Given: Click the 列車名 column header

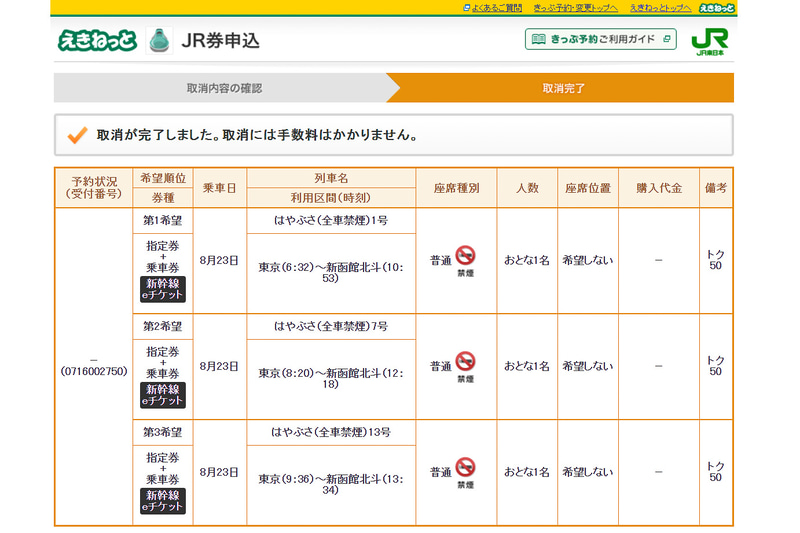Looking at the screenshot, I should (x=331, y=178).
